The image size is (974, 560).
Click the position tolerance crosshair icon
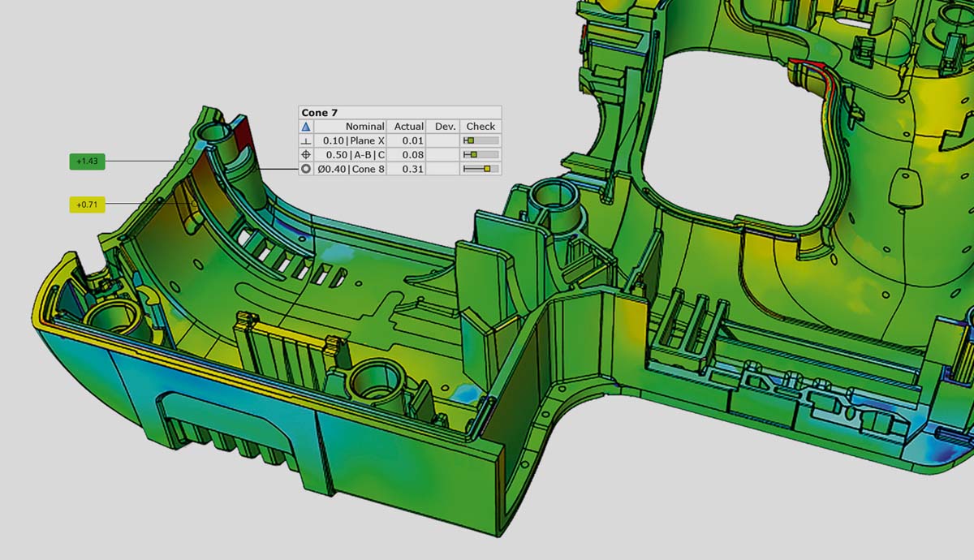(x=306, y=154)
